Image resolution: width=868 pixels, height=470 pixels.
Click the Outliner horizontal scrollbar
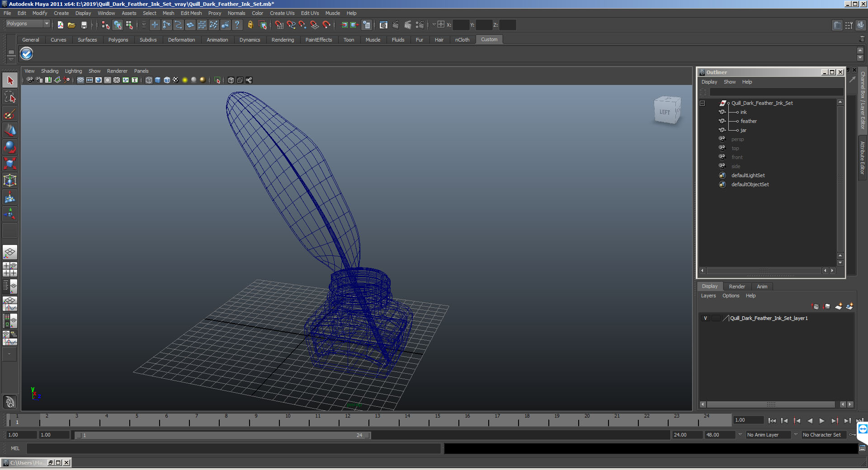point(764,271)
